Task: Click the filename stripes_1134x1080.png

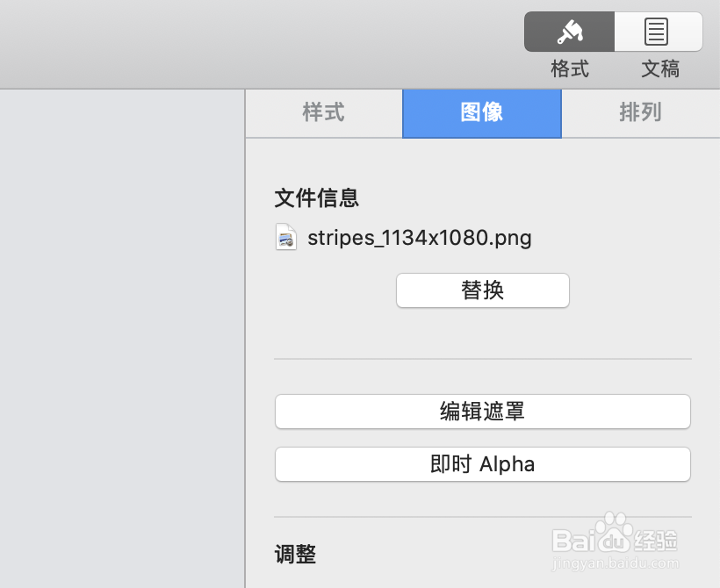Action: coord(420,237)
